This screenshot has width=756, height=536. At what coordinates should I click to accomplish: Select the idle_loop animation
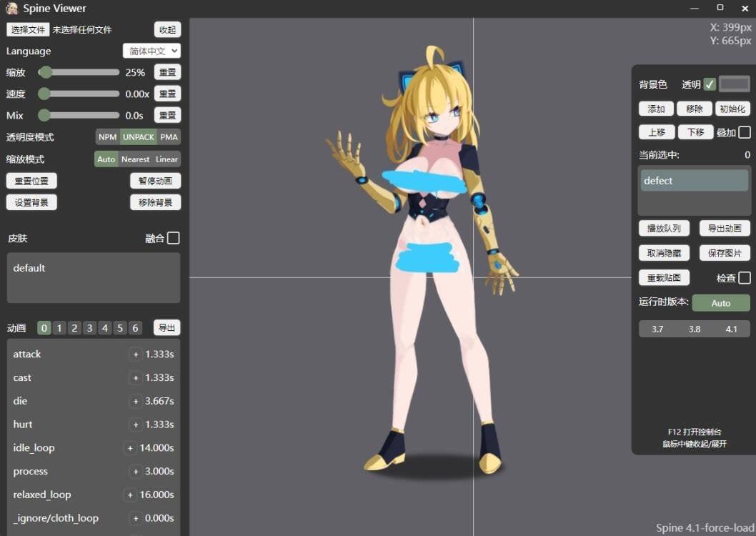(94, 448)
